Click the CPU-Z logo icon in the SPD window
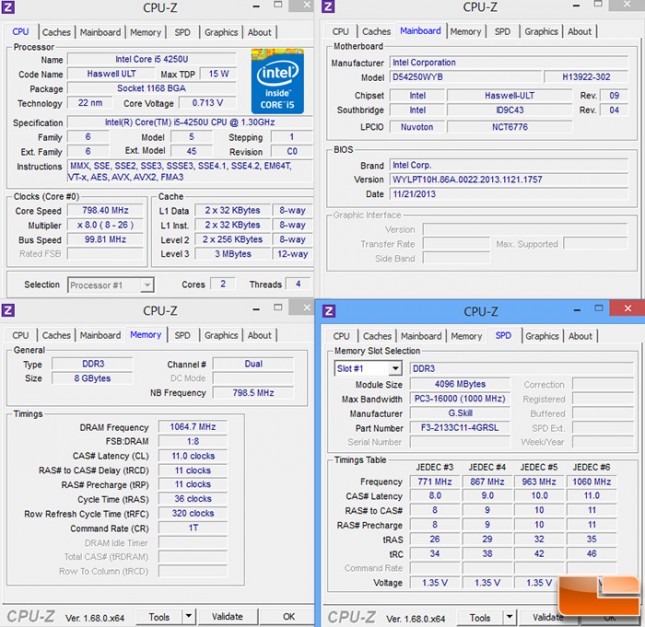The height and width of the screenshot is (627, 645). [x=329, y=311]
